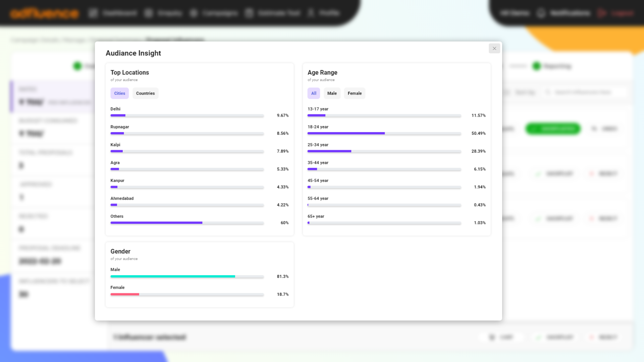
Task: Click the Profile icon in navbar
Action: [x=311, y=13]
